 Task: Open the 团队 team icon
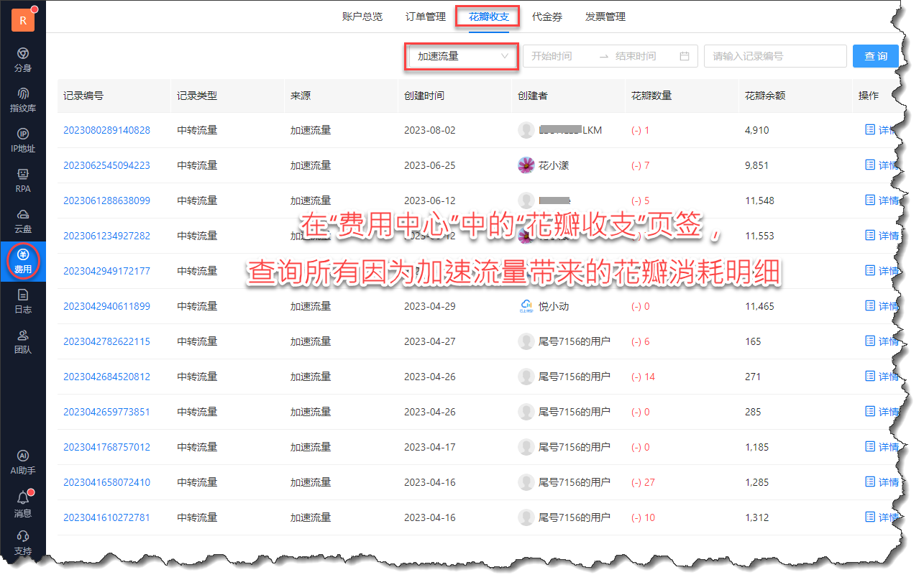pos(23,342)
